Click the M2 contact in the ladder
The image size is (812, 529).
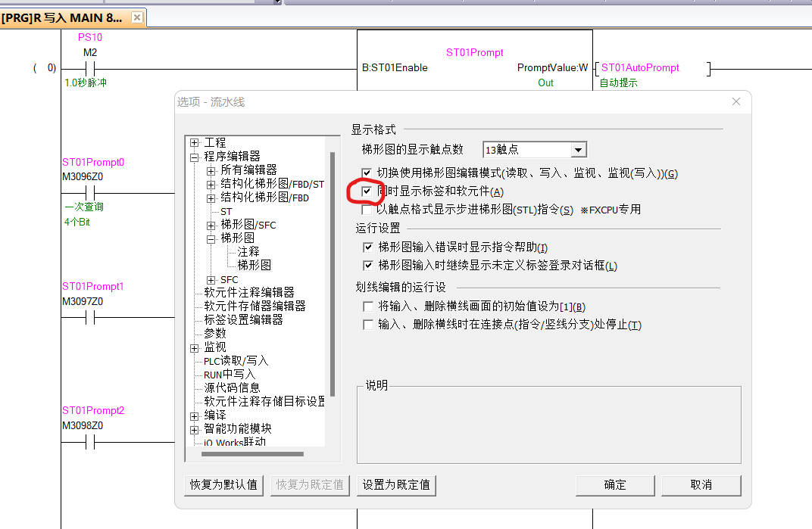(90, 69)
